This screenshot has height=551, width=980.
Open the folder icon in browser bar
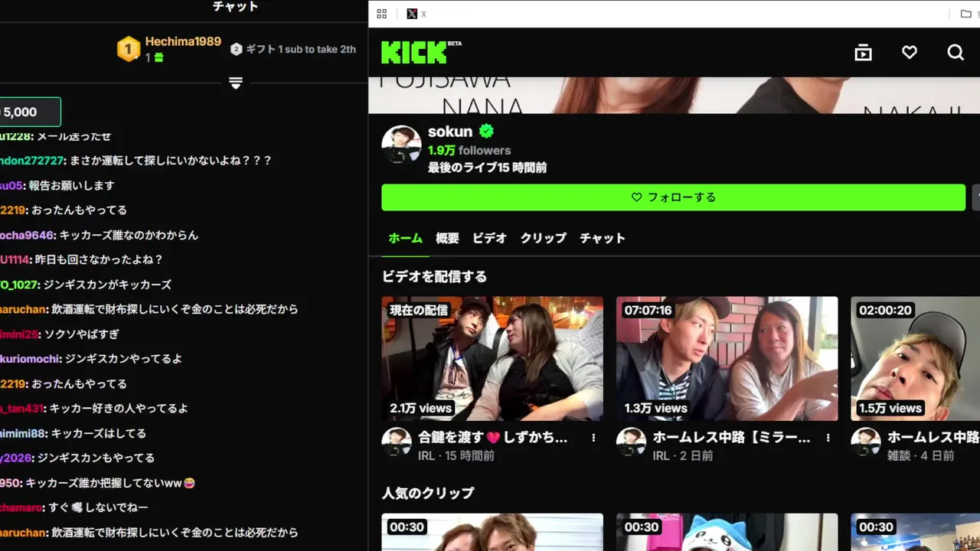click(966, 14)
